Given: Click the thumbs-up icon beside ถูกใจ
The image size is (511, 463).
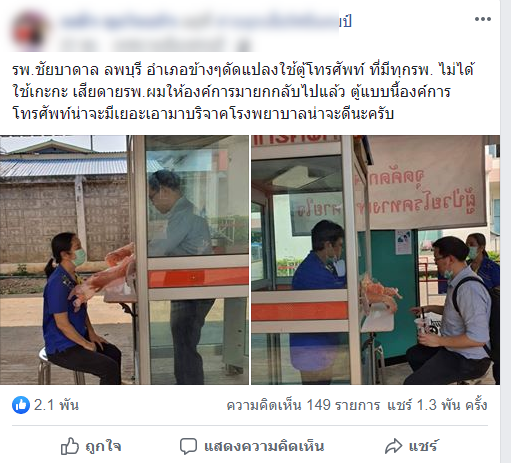Looking at the screenshot, I should (x=70, y=446).
